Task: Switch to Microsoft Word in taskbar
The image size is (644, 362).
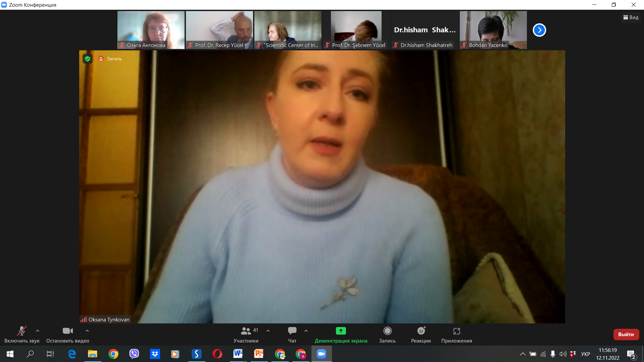Action: (238, 354)
